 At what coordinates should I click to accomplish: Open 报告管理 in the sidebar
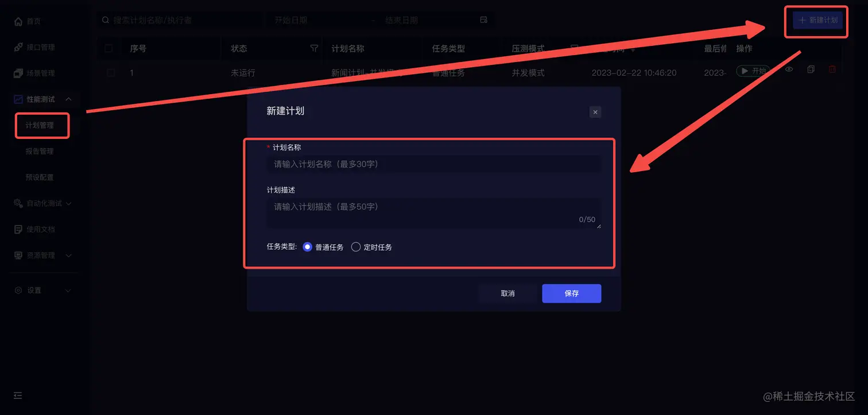click(40, 152)
